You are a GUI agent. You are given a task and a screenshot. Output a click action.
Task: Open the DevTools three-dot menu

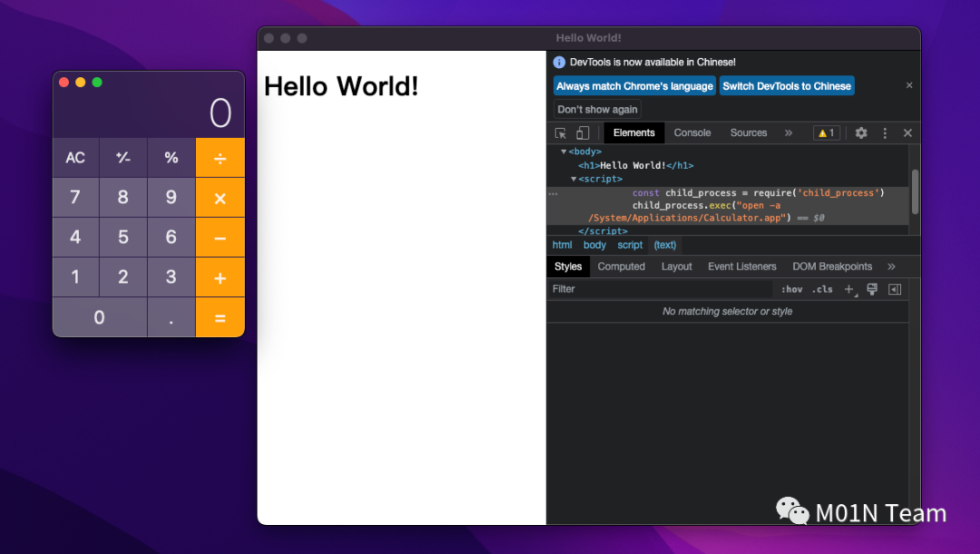click(885, 134)
